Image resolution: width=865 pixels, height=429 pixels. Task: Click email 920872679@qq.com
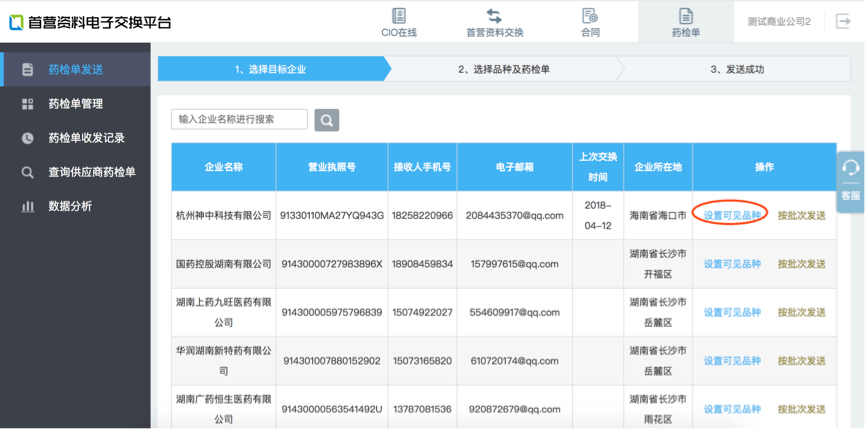pyautogui.click(x=514, y=410)
